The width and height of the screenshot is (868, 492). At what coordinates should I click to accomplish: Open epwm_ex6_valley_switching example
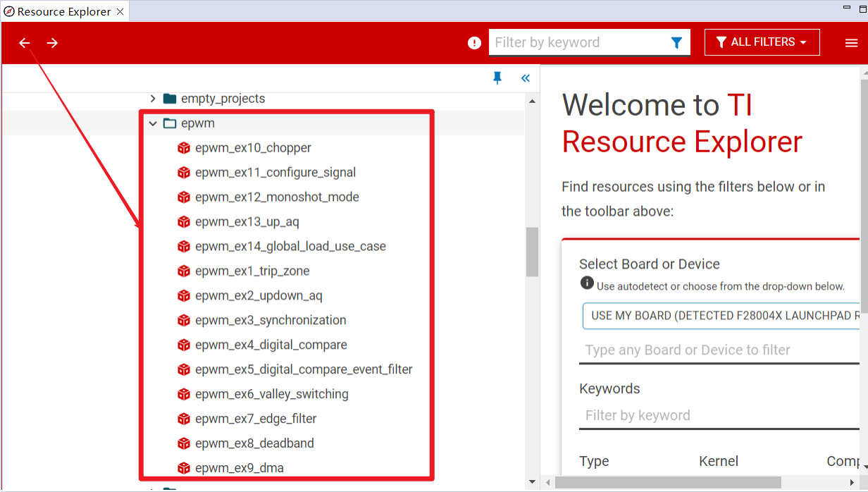272,395
